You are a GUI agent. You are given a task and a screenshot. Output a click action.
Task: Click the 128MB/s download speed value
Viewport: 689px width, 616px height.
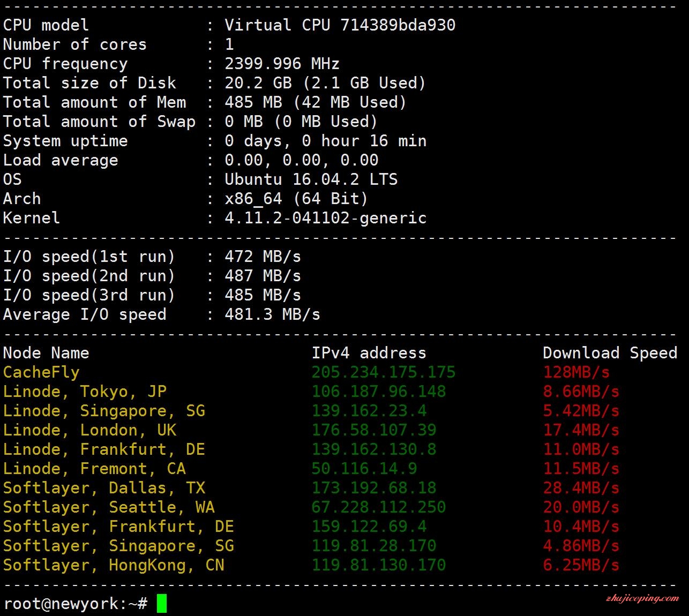tap(576, 372)
